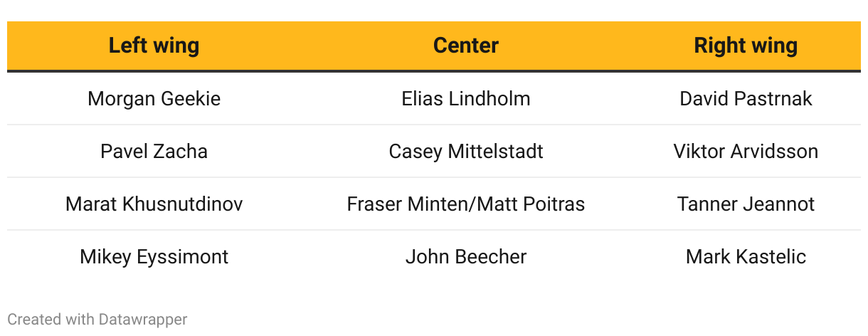The image size is (868, 336).
Task: Select the Tanner Jeannot cell
Action: click(x=745, y=204)
